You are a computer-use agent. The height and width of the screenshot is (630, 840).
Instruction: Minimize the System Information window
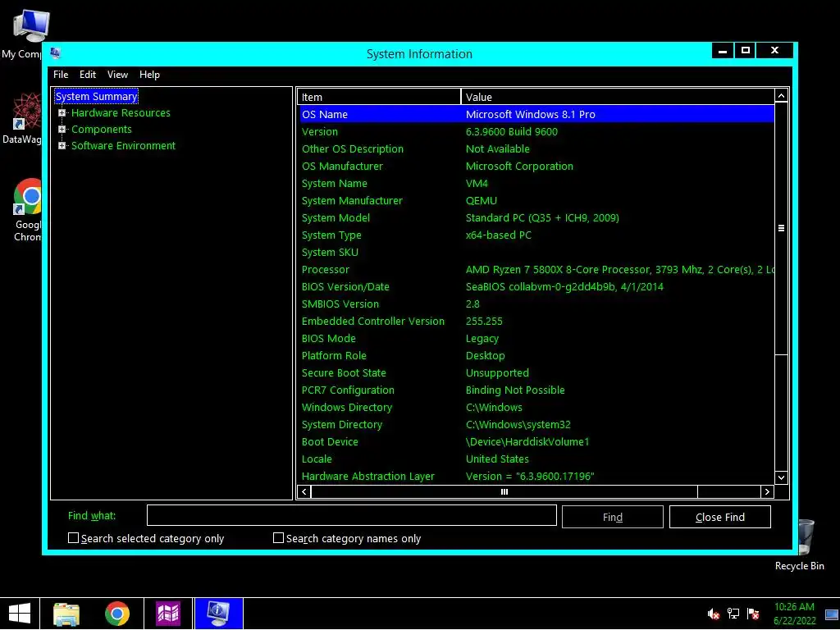723,50
